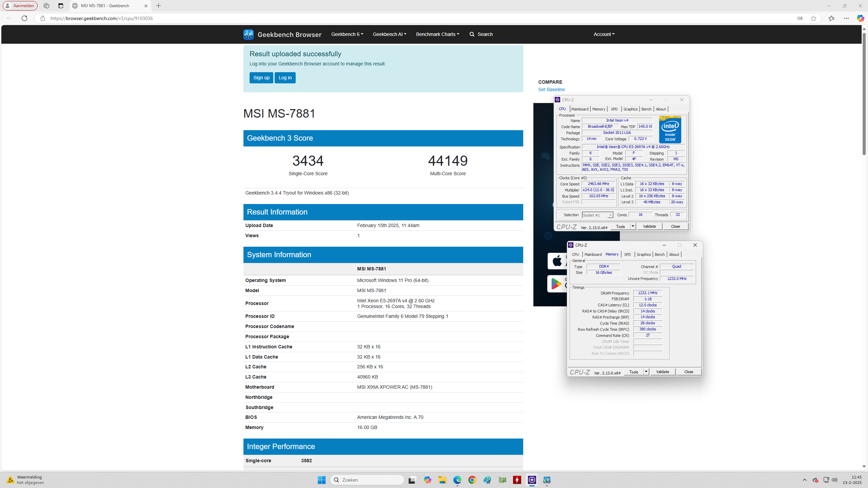
Task: Click the Aanmelden profile button
Action: click(20, 6)
